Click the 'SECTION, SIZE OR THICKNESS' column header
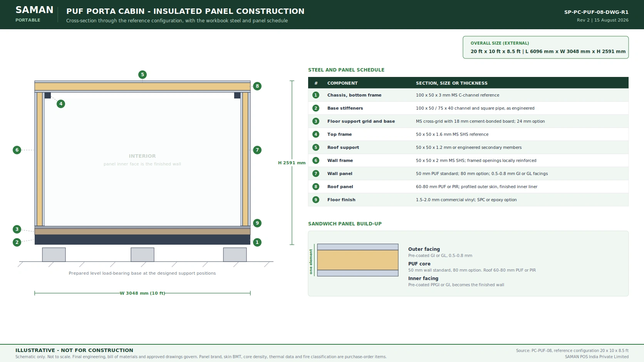The width and height of the screenshot is (644, 362). click(452, 83)
